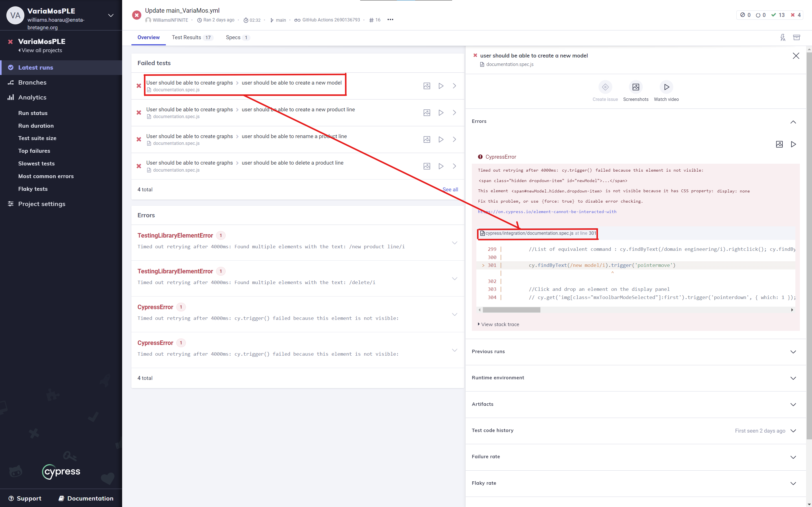
Task: Open screenshot for create new model test row
Action: coord(426,86)
